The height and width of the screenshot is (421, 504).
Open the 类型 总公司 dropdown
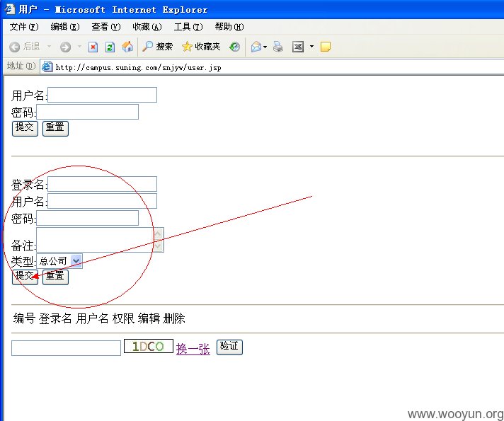59,261
